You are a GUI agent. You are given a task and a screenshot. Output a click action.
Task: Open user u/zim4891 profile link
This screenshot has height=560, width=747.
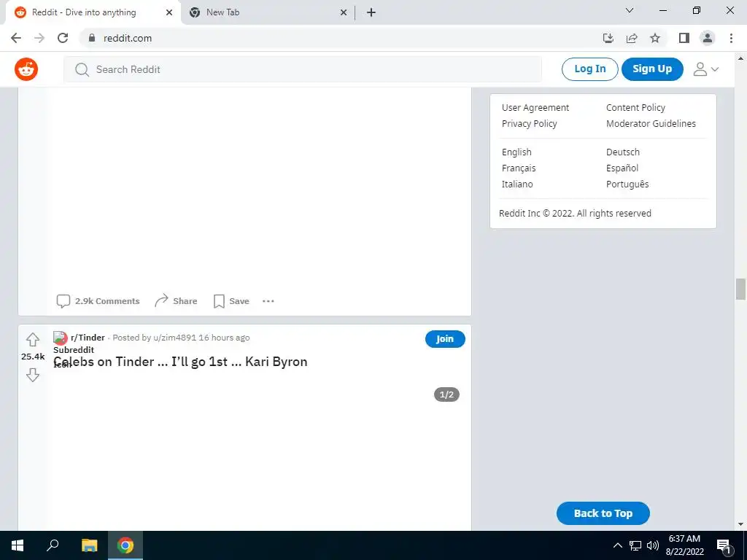pyautogui.click(x=174, y=338)
